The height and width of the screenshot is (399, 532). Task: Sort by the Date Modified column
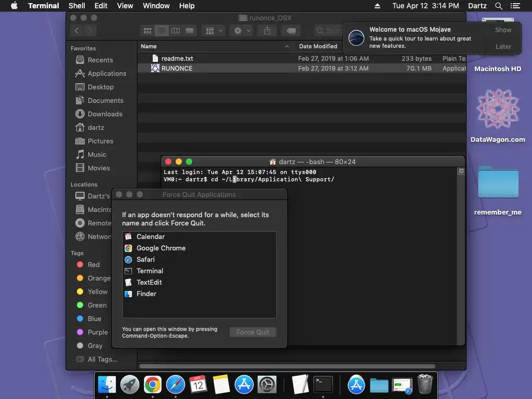point(318,46)
